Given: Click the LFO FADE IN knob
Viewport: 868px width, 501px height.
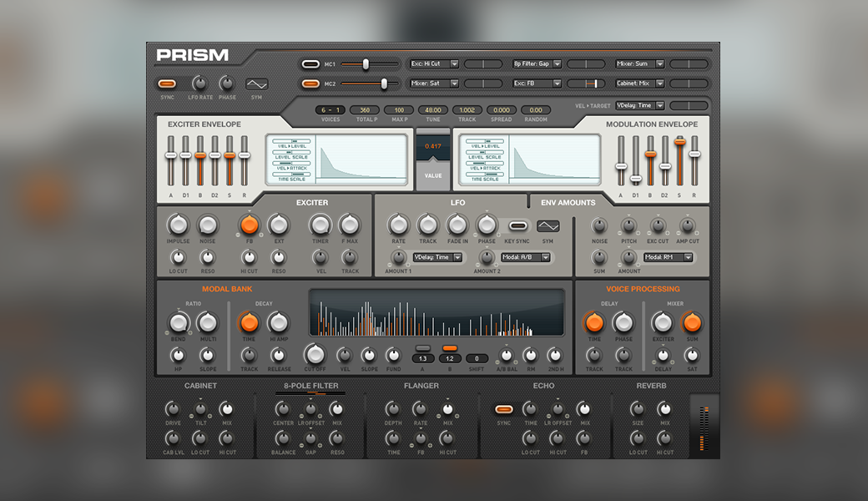Looking at the screenshot, I should click(x=457, y=225).
